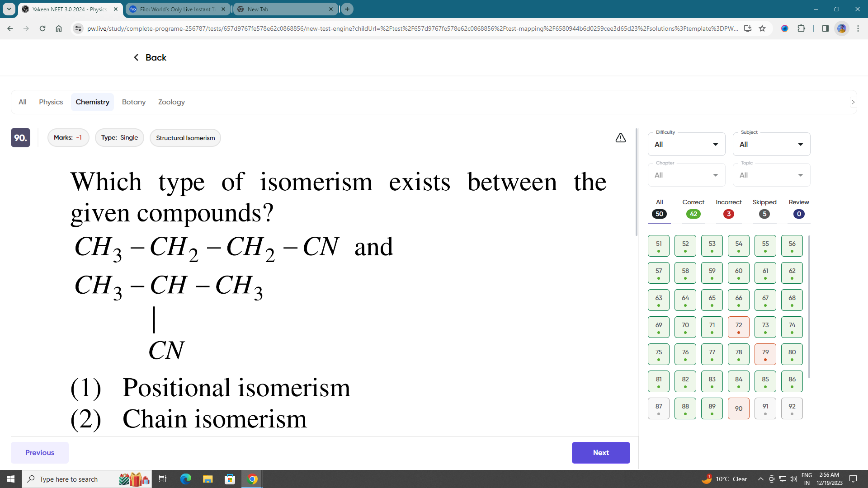Click the report question warning icon

[x=620, y=138]
